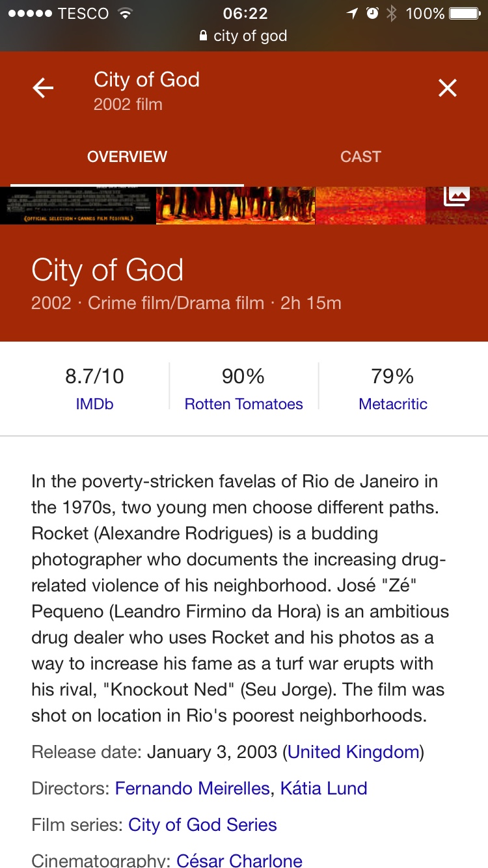
Task: Tap the city of god address bar
Action: pos(250,36)
